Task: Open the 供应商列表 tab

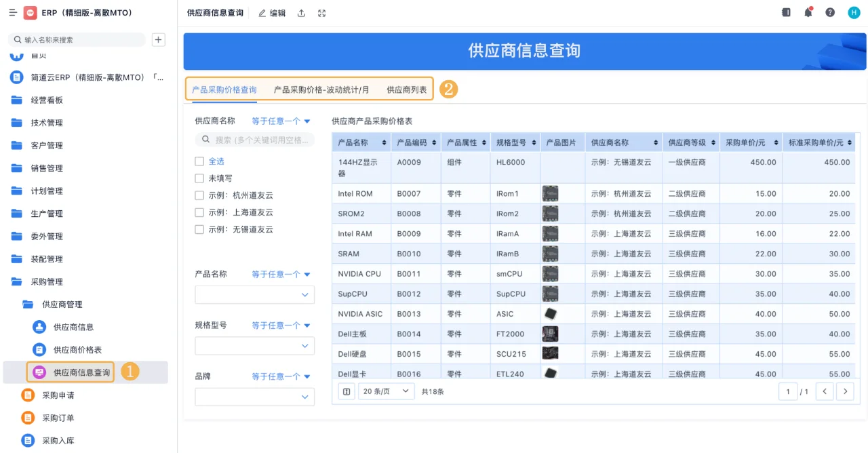Action: (x=407, y=89)
